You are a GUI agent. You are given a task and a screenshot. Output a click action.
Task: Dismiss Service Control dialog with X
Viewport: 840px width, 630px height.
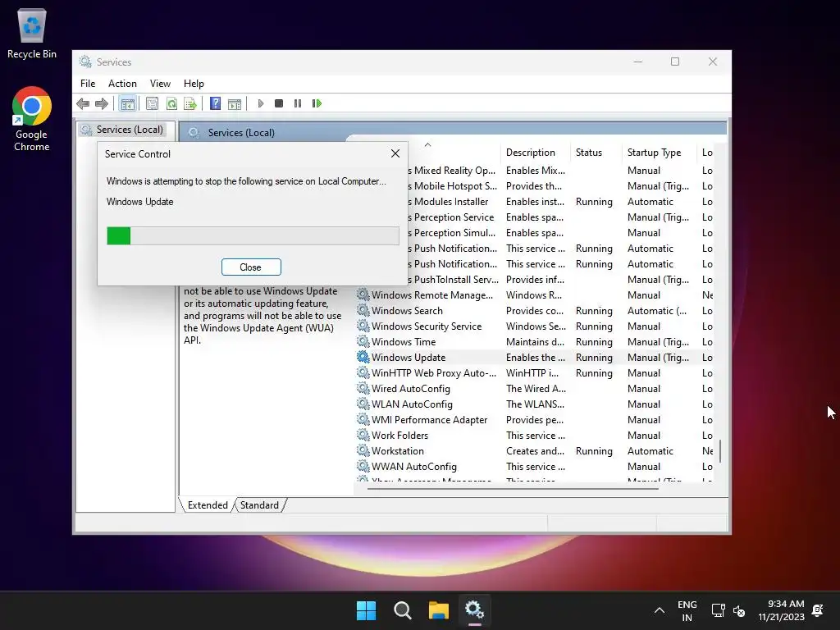[x=395, y=153]
